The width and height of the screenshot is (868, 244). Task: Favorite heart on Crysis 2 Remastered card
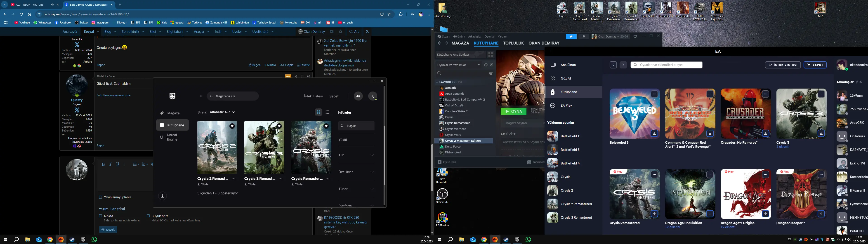pos(232,126)
